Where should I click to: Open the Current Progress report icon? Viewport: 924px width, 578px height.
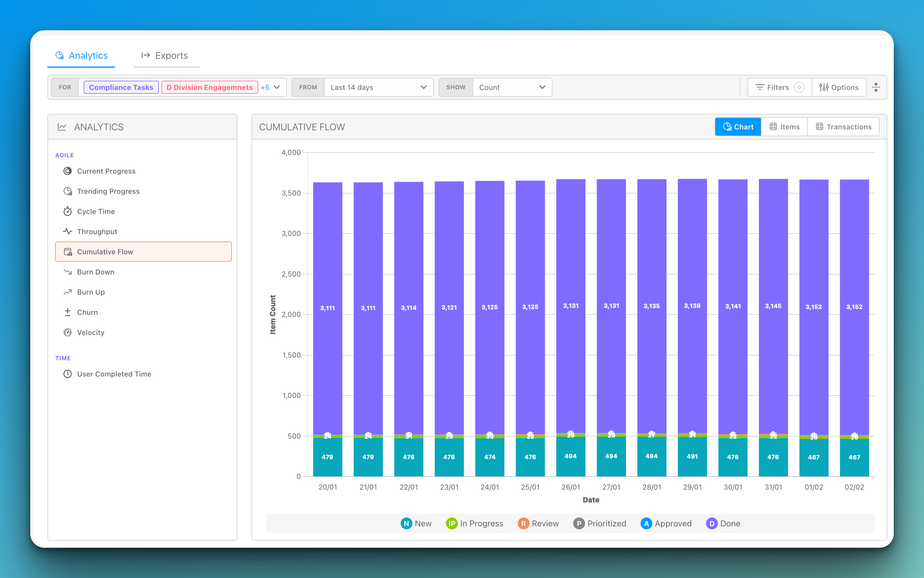click(68, 171)
